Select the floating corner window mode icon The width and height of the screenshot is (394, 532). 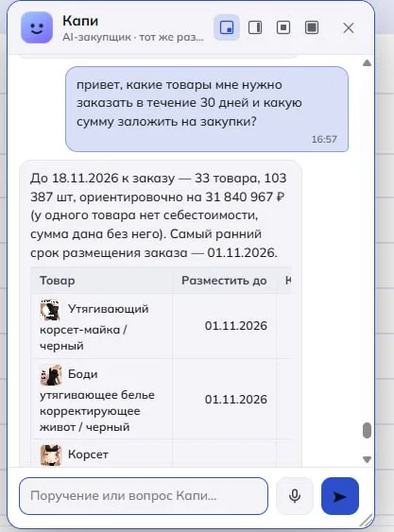point(227,27)
